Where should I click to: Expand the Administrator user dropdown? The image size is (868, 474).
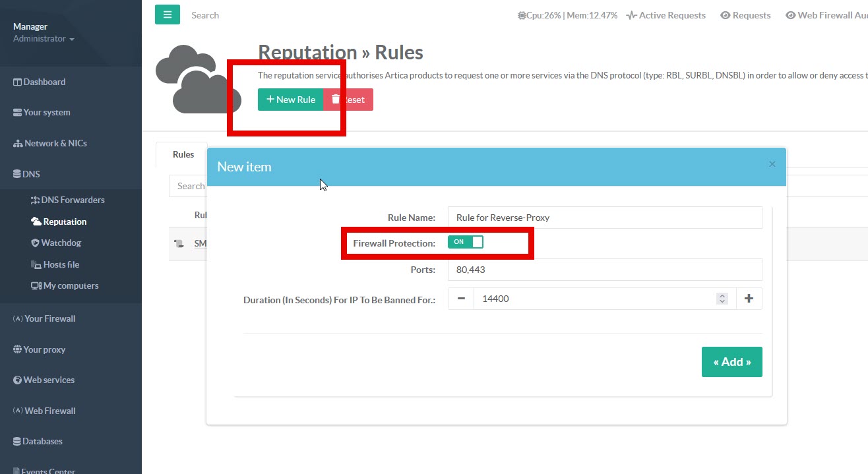point(44,39)
